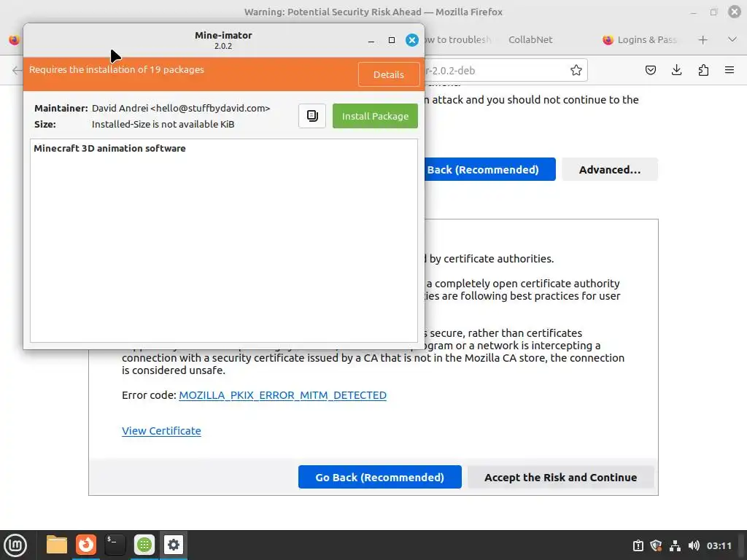Switch to the Logins & Passwords tab
This screenshot has width=747, height=560.
[640, 40]
